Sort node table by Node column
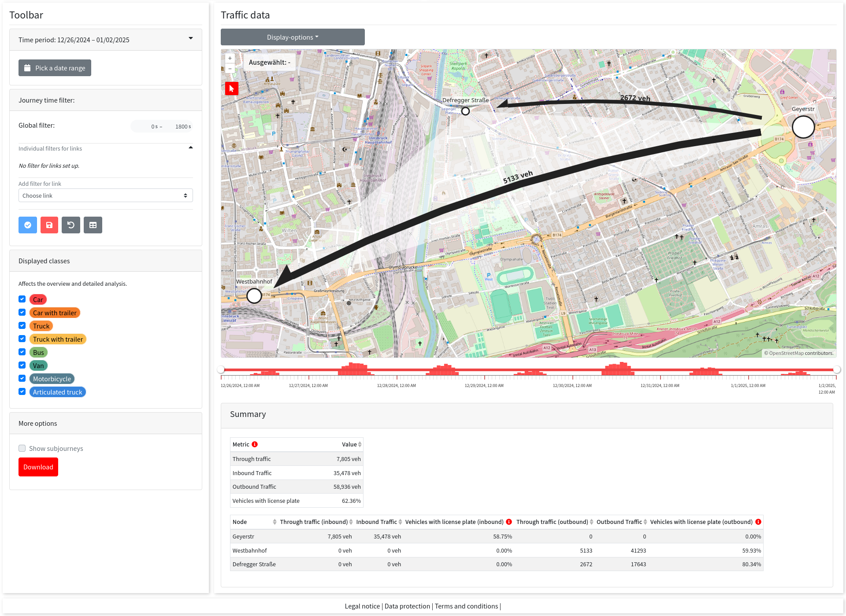 coord(275,522)
